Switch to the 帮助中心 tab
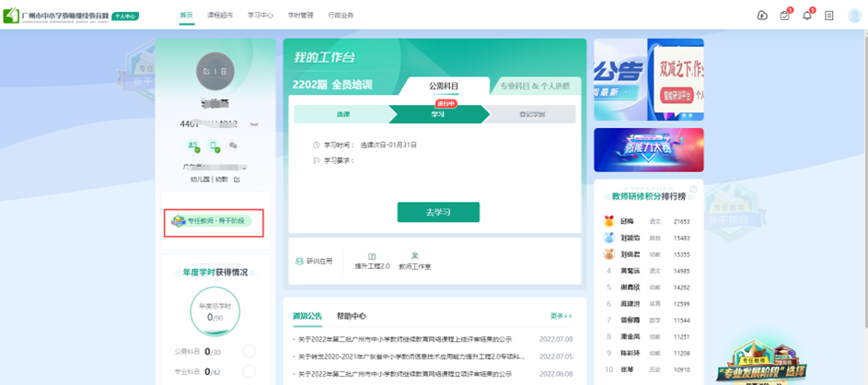Image resolution: width=868 pixels, height=385 pixels. pos(351,316)
